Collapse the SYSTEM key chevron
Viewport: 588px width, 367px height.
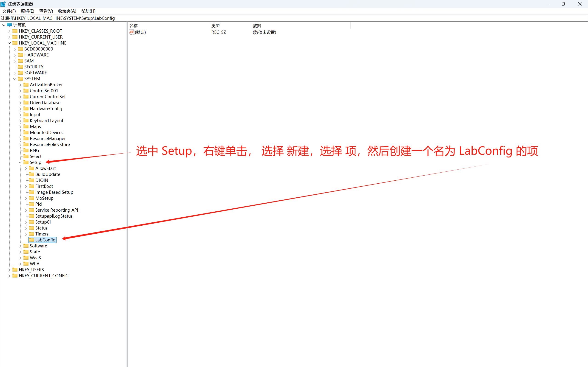click(15, 79)
